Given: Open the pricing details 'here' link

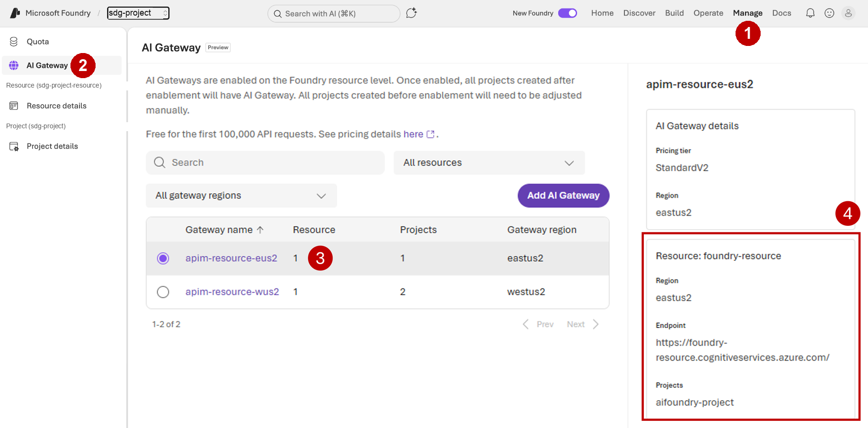Looking at the screenshot, I should coord(413,134).
